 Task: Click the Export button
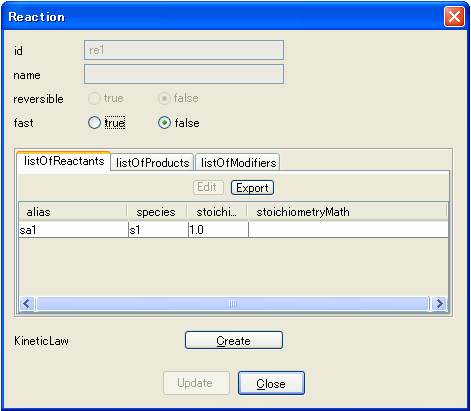pyautogui.click(x=252, y=188)
